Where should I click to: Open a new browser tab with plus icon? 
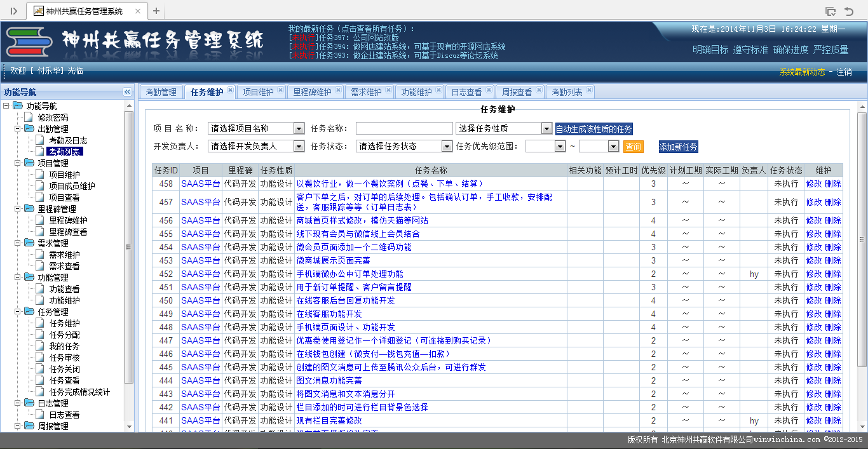click(x=156, y=11)
